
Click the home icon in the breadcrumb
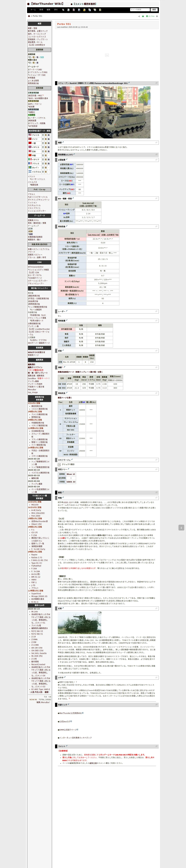coord(29,16)
